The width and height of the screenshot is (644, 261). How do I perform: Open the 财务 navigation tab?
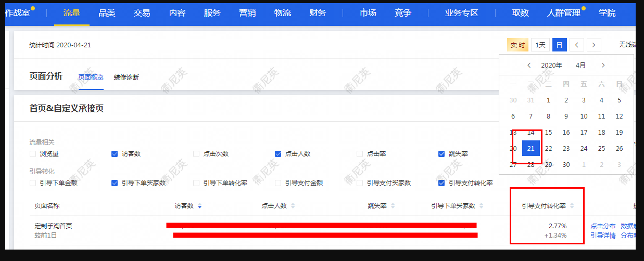pos(317,14)
